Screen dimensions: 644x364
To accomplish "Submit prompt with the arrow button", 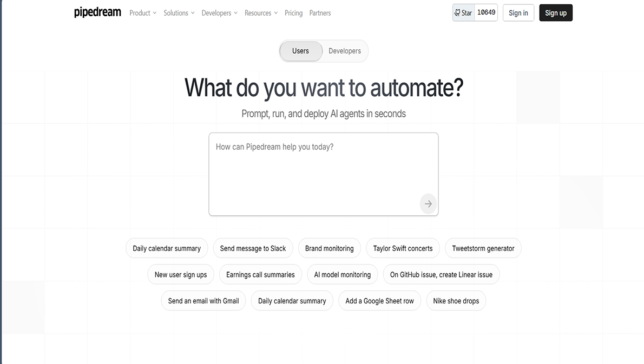I will (428, 203).
